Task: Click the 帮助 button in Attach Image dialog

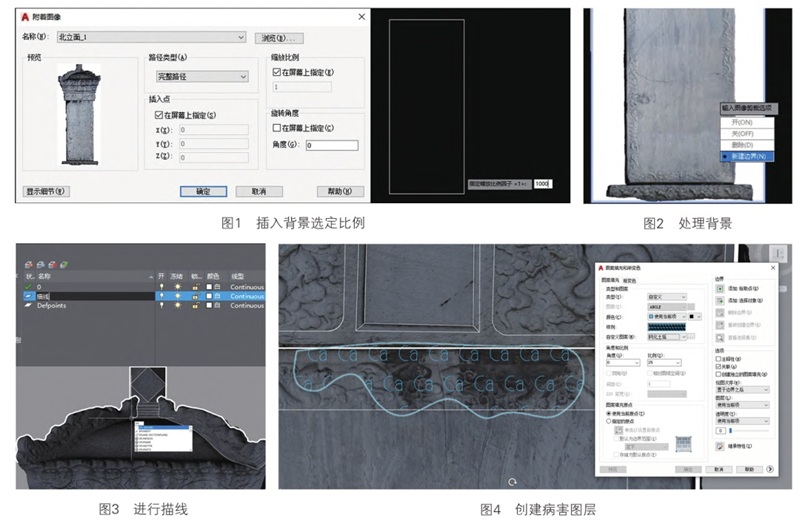Action: coord(340,191)
